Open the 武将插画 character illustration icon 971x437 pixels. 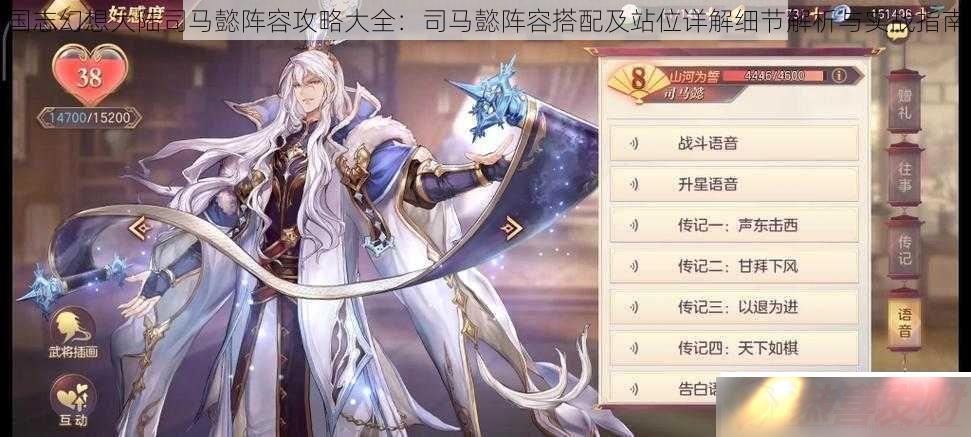(73, 334)
